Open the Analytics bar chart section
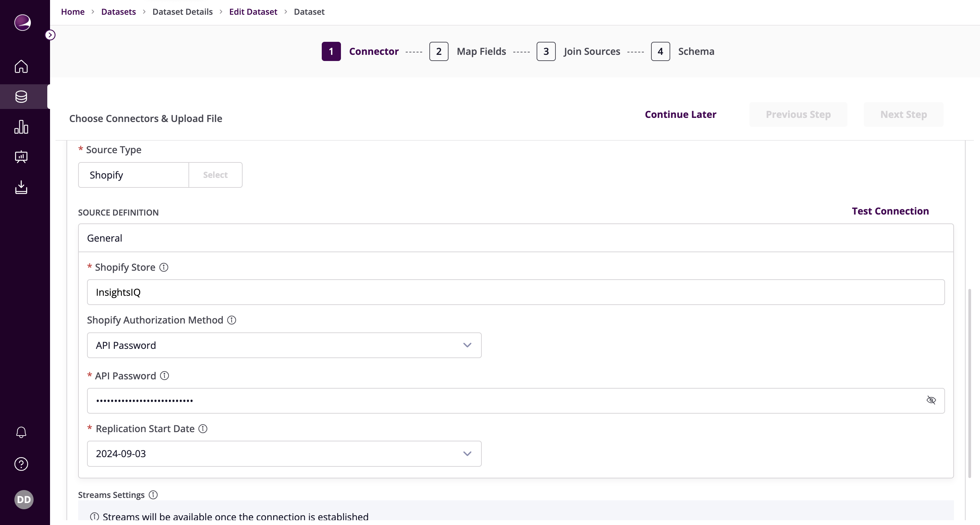Image resolution: width=980 pixels, height=525 pixels. (x=21, y=127)
